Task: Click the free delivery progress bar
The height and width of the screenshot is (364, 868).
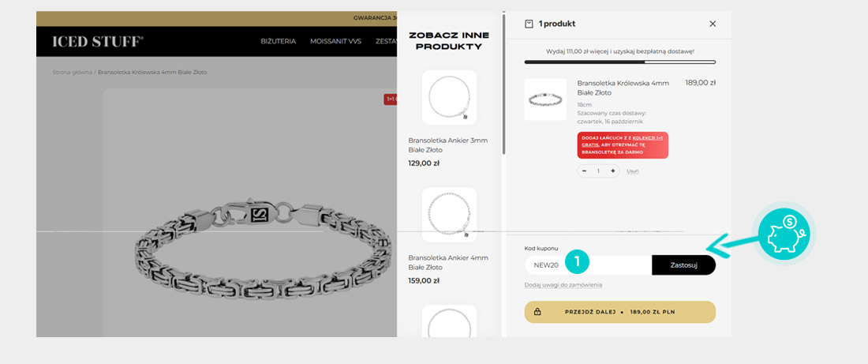Action: (619, 62)
